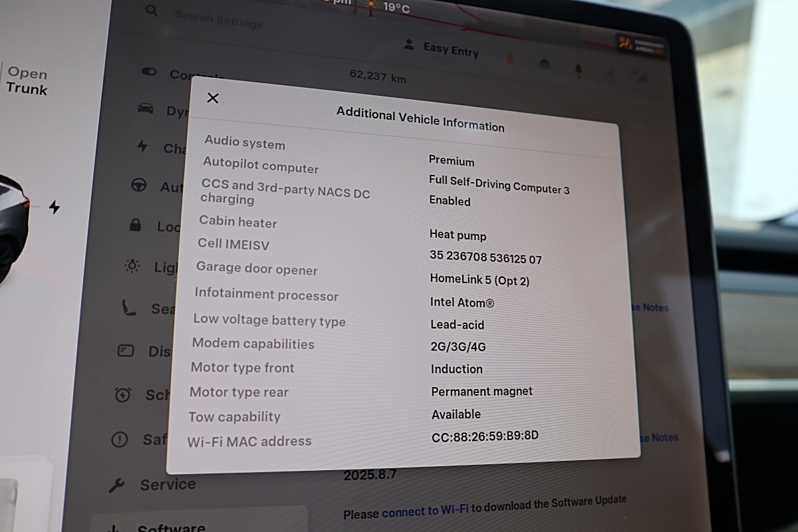Select the Enabled charging value
Image resolution: width=798 pixels, height=532 pixels.
pos(450,201)
